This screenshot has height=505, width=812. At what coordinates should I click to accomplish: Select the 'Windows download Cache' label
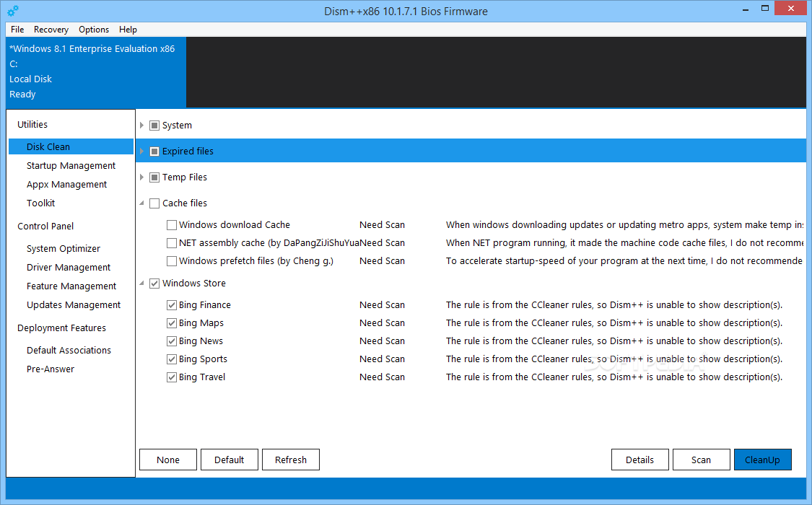(235, 224)
